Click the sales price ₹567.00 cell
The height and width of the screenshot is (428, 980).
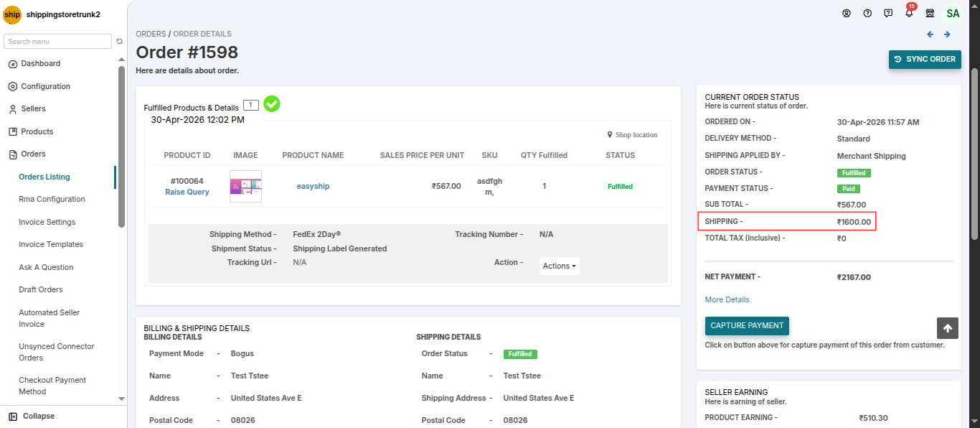(446, 186)
